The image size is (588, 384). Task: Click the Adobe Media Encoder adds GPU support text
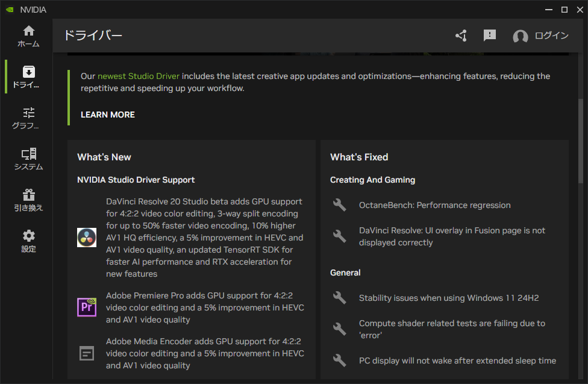coord(205,353)
